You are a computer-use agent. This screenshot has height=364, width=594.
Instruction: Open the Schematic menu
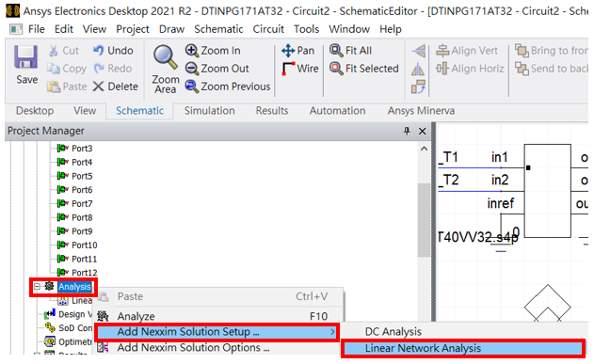pyautogui.click(x=218, y=29)
